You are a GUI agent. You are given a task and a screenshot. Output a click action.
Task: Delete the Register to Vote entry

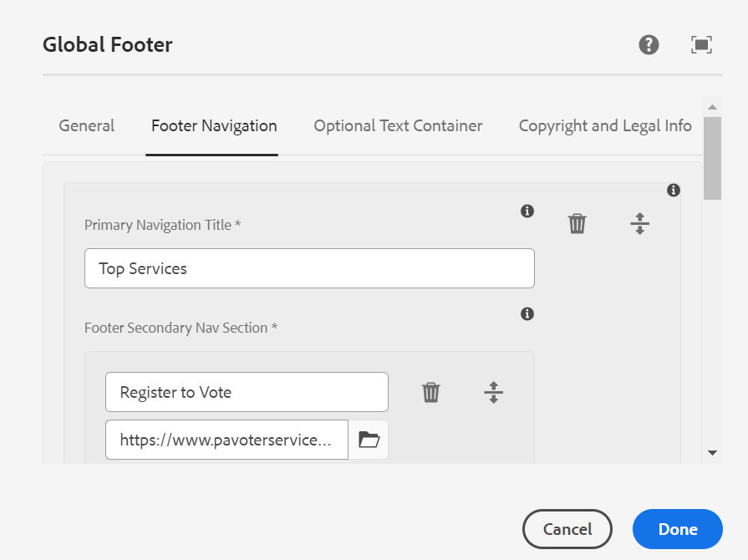click(x=430, y=392)
